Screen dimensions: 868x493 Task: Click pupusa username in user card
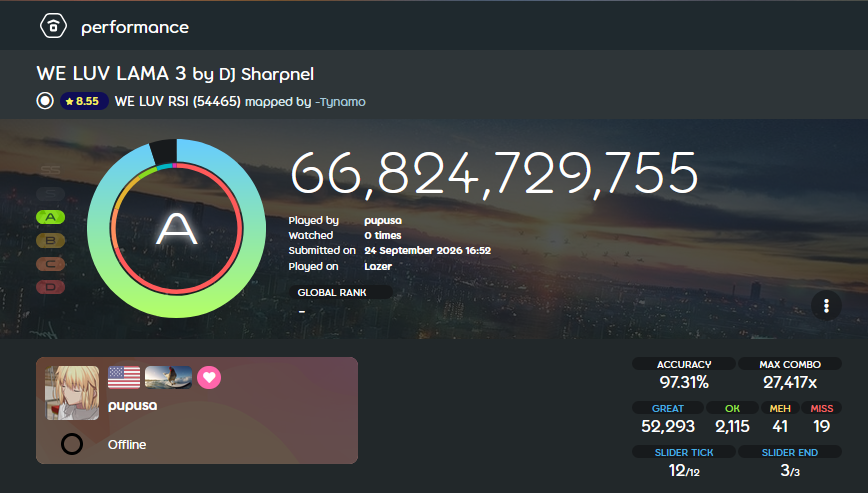(x=132, y=406)
